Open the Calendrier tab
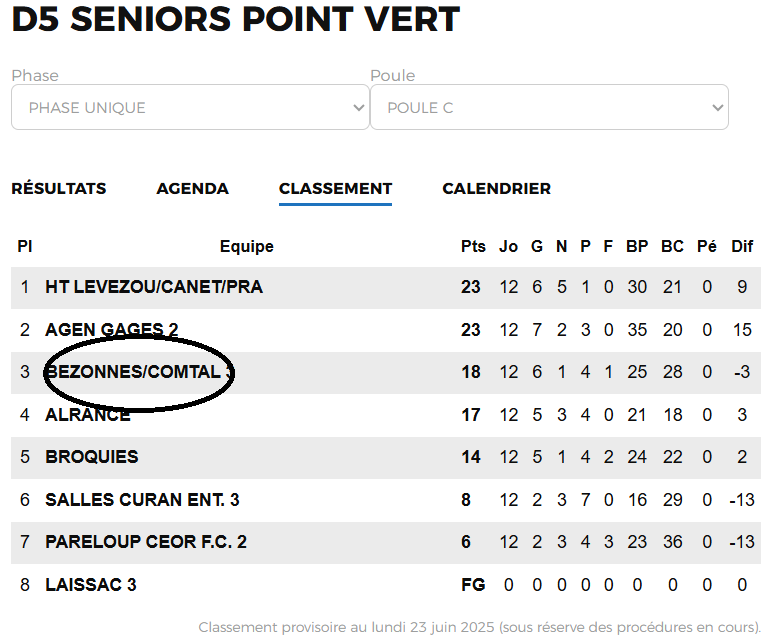 click(496, 188)
